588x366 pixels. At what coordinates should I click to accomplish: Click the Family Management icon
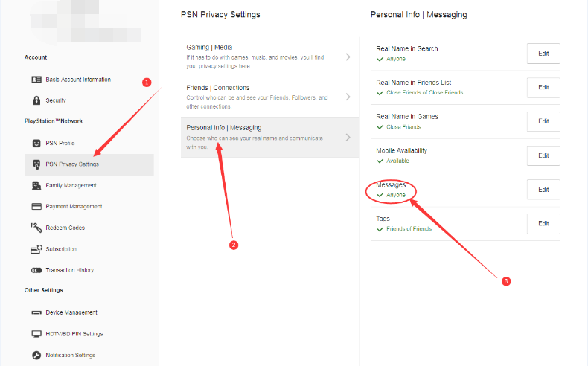(36, 185)
